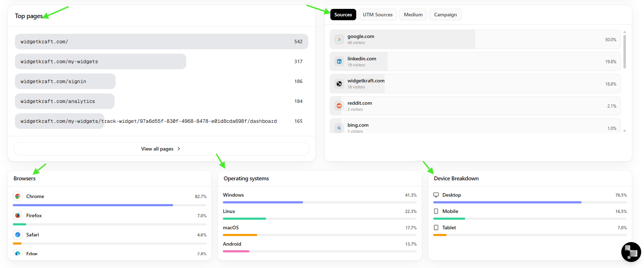Click the Mobile device icon
Viewport: 644px width, 268px height.
[436, 211]
